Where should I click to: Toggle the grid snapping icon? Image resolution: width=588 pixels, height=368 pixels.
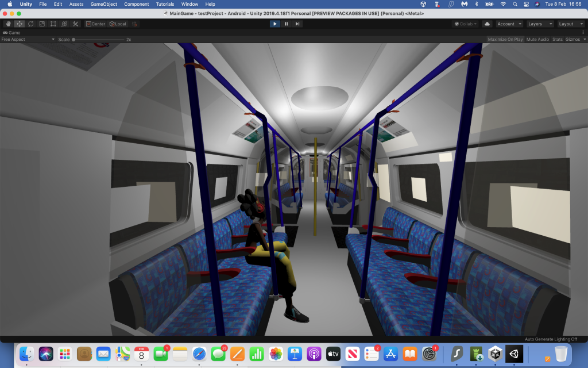tap(134, 24)
